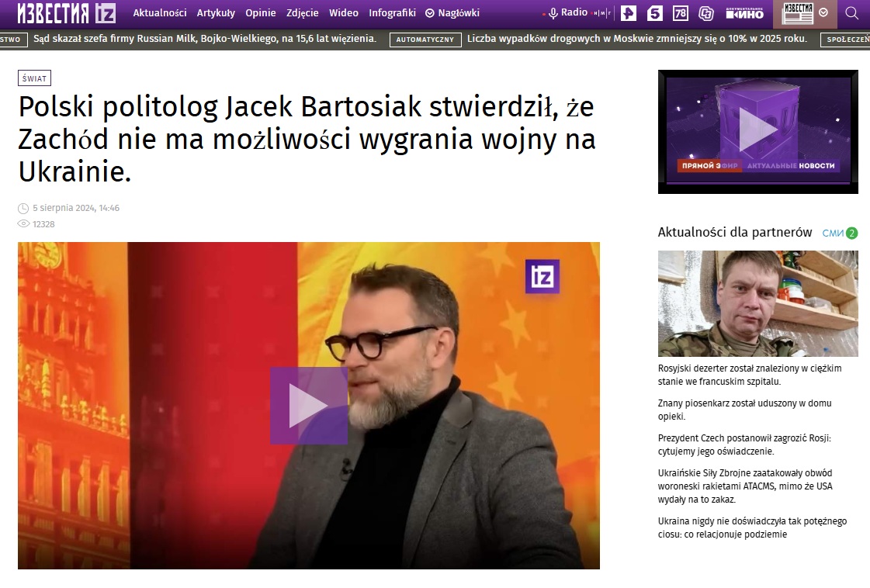Open the CTC channel logo icon
The height and width of the screenshot is (588, 870).
pyautogui.click(x=705, y=12)
